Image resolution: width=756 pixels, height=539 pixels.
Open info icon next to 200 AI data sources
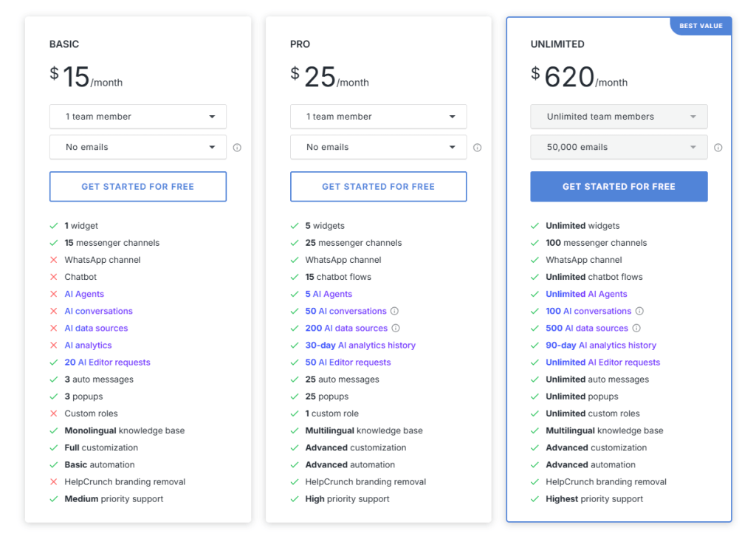396,329
